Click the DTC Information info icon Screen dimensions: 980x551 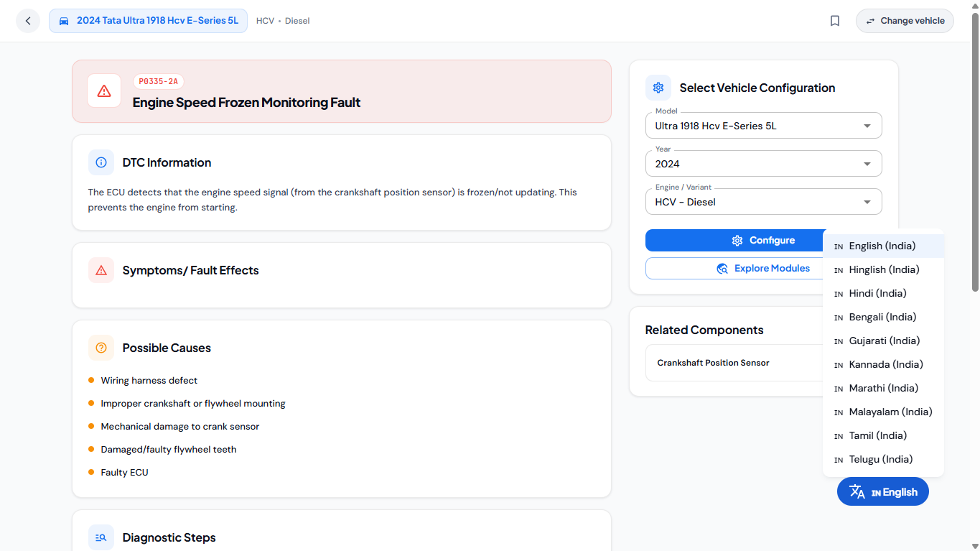[x=101, y=162]
